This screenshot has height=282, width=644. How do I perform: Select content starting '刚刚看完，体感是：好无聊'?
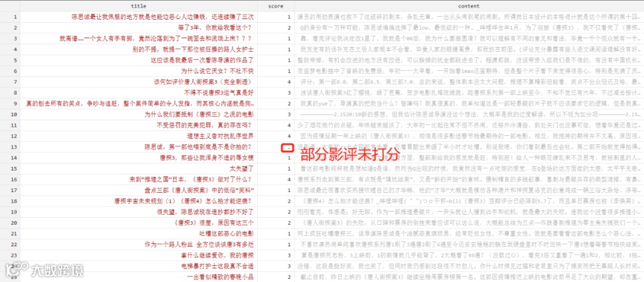[469, 212]
